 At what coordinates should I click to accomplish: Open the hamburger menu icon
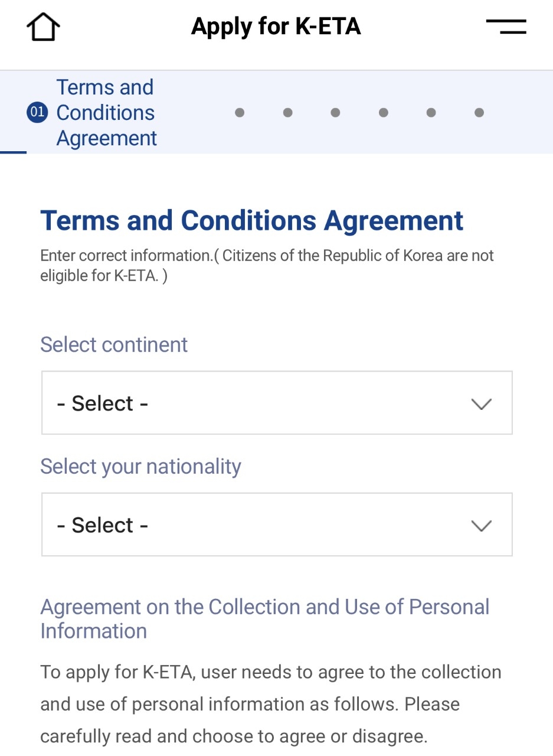click(x=506, y=27)
